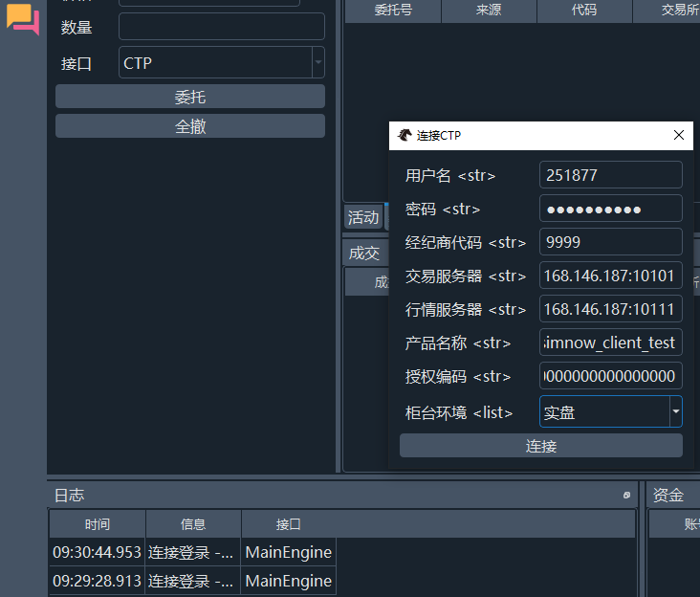Open the 接口 CTP dropdown
Viewport: 700px width, 597px height.
(317, 63)
